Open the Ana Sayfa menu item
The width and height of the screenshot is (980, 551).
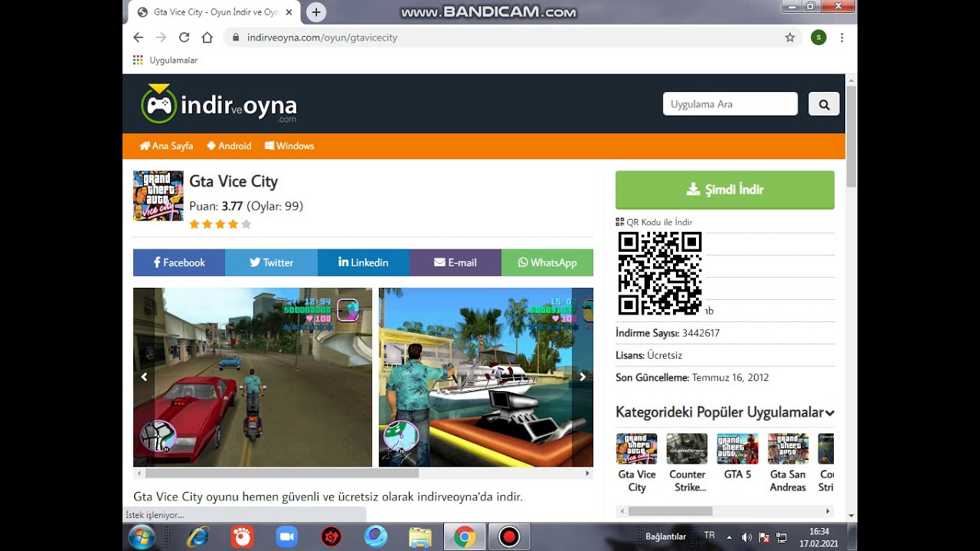[x=166, y=146]
